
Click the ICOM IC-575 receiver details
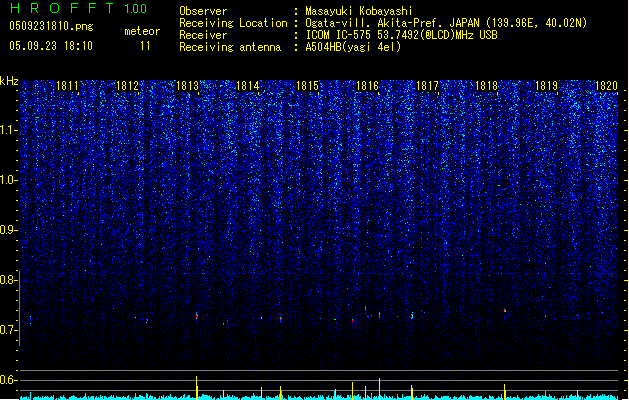tap(401, 35)
